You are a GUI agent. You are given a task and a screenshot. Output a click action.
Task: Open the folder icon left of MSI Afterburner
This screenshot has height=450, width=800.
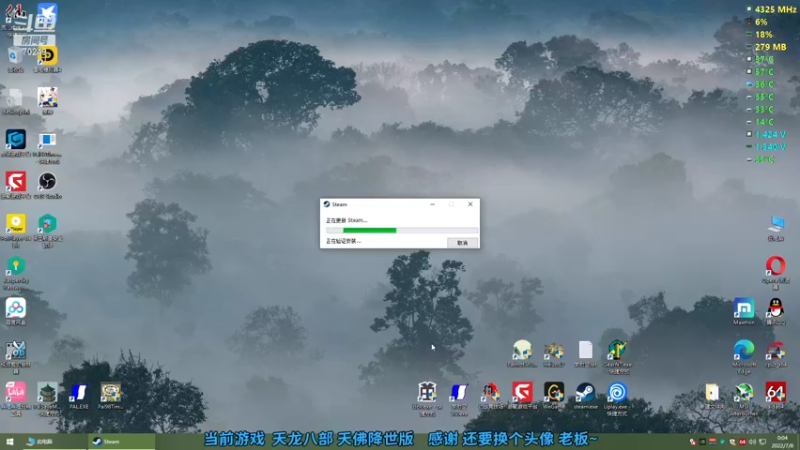712,395
